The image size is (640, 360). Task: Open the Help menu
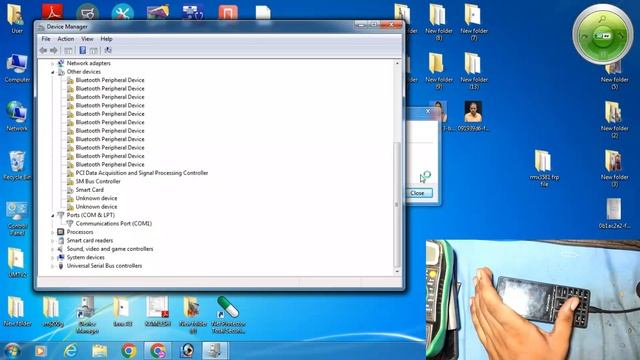[106, 39]
